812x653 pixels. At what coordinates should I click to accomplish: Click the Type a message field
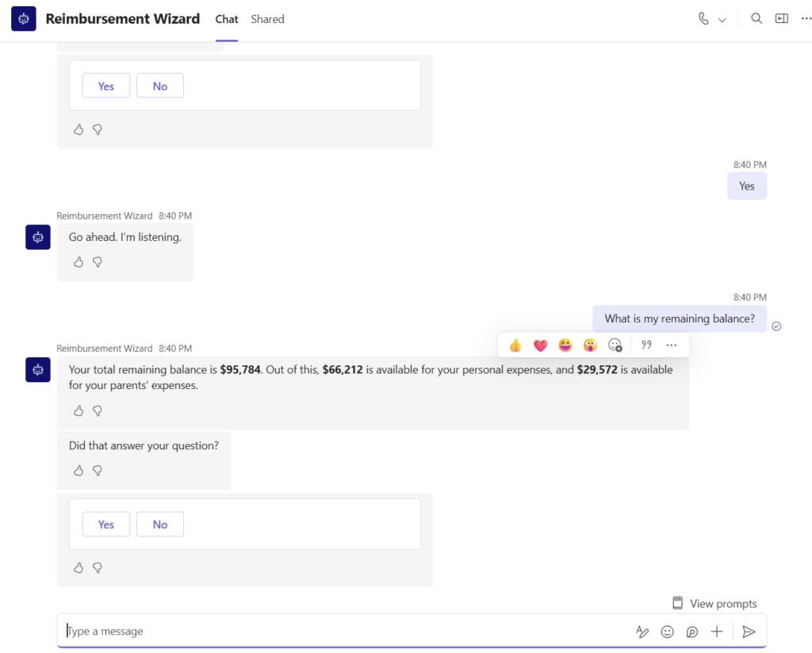pyautogui.click(x=341, y=632)
